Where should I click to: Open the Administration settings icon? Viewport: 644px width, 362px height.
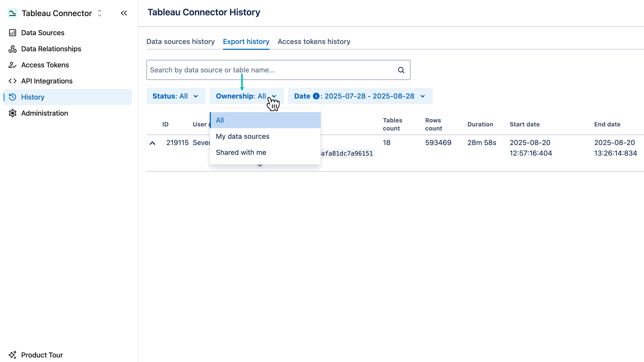tap(13, 113)
